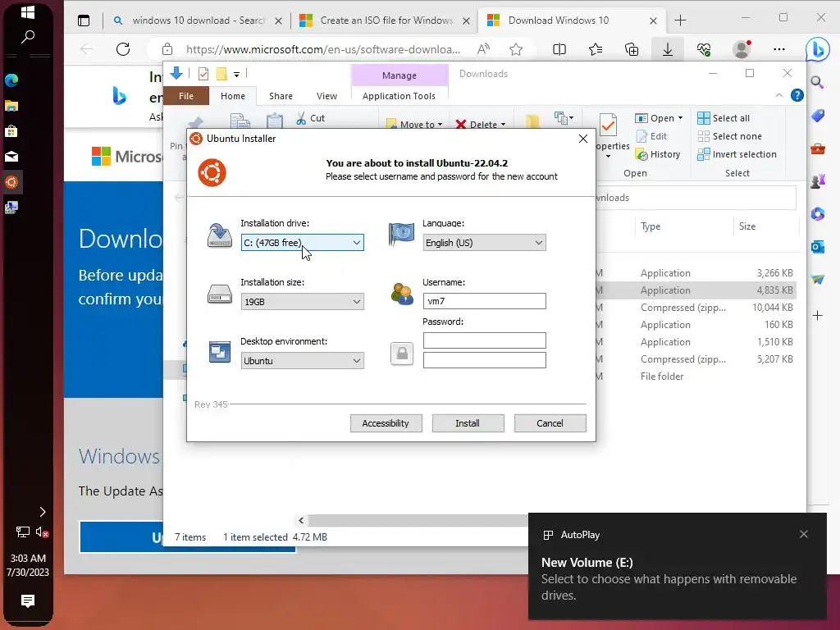Click the first Password field
Viewport: 840px width, 630px height.
point(484,340)
